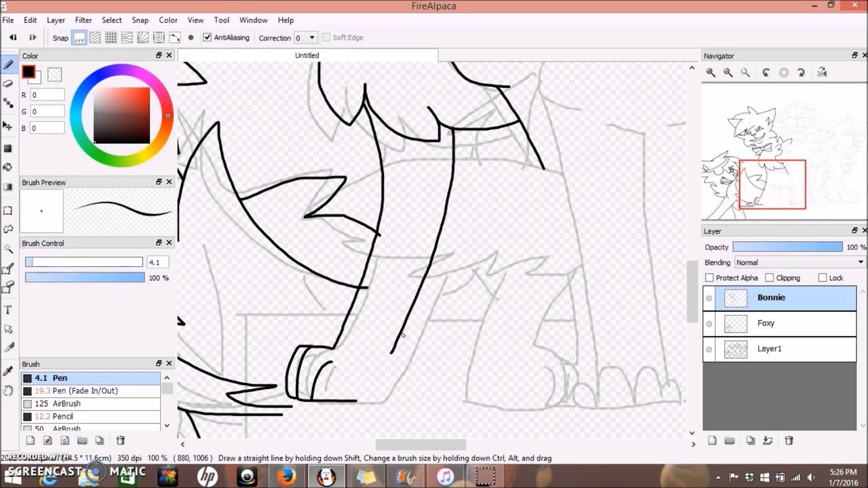Select the Pen (Fade In/Out) brush
The height and width of the screenshot is (488, 868).
[91, 391]
